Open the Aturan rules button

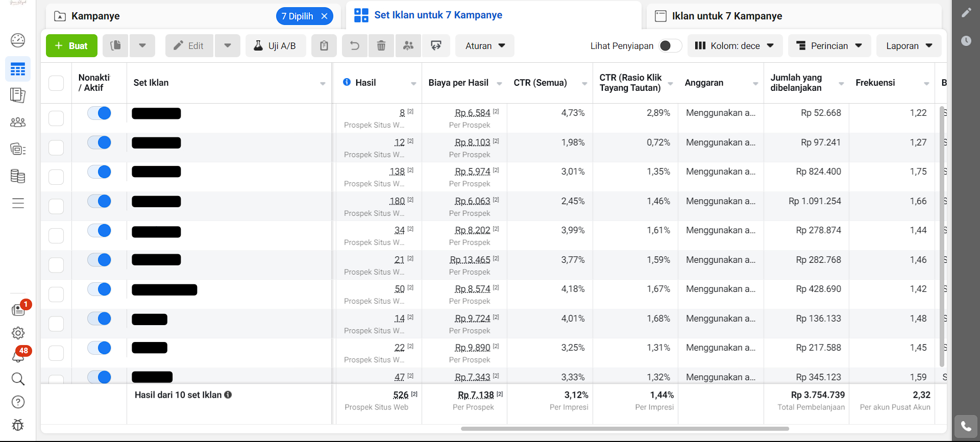485,46
